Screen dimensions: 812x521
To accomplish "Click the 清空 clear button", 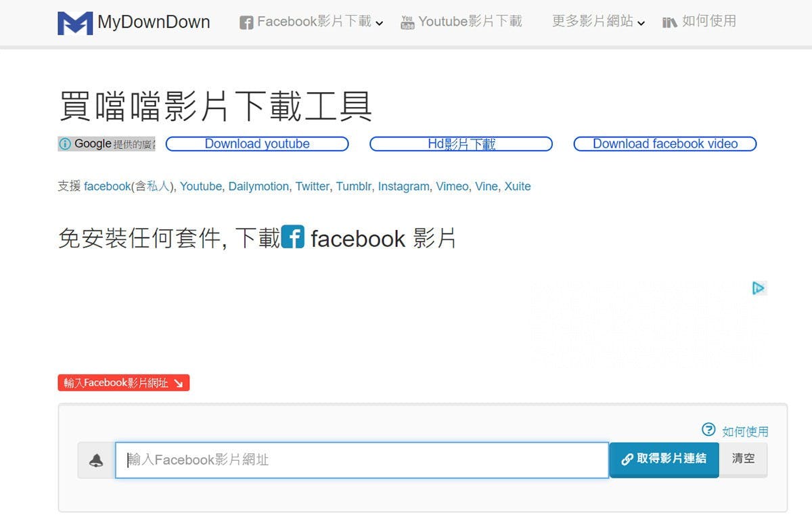I will (x=743, y=459).
